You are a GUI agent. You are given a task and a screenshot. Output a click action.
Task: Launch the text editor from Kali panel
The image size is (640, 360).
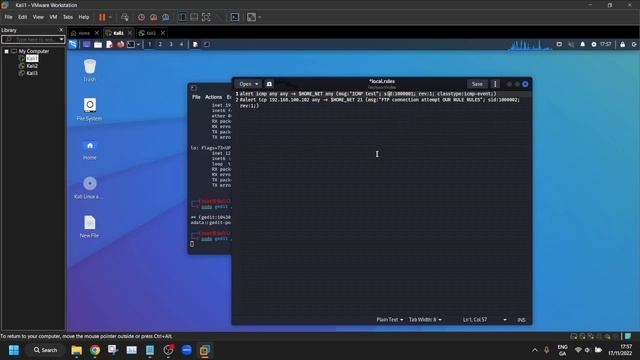tap(109, 44)
